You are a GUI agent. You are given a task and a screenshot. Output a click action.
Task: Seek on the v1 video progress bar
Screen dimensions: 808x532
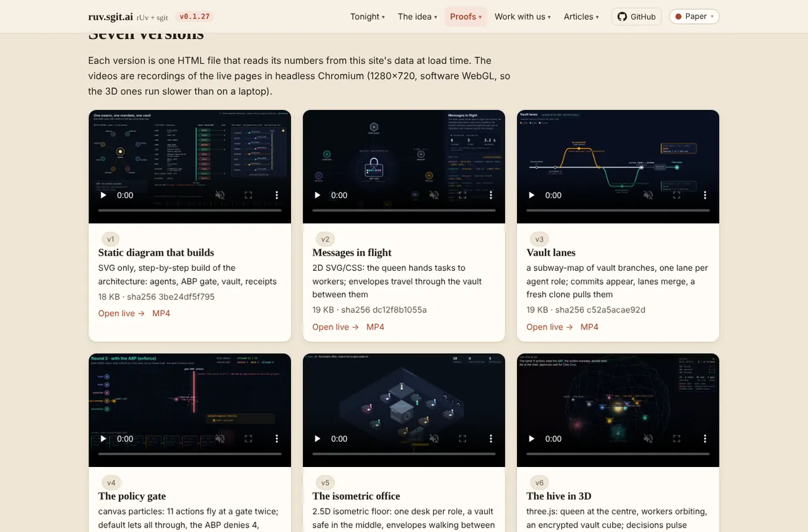[189, 210]
